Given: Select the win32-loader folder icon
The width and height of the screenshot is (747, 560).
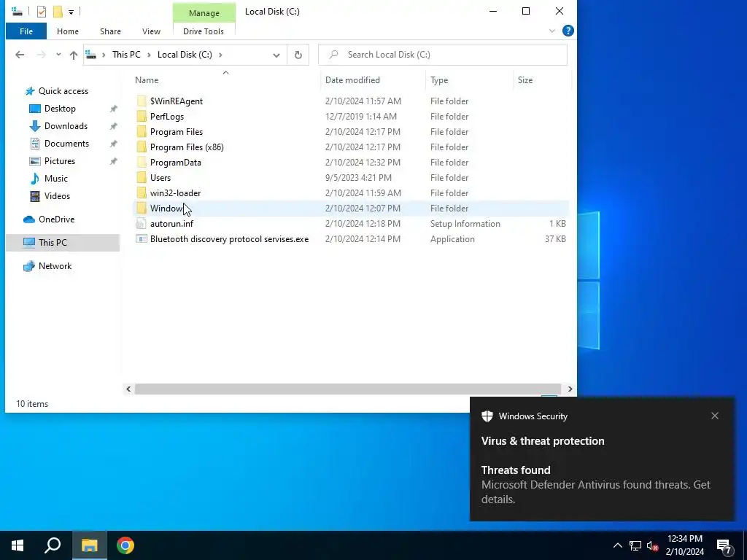Looking at the screenshot, I should point(142,192).
